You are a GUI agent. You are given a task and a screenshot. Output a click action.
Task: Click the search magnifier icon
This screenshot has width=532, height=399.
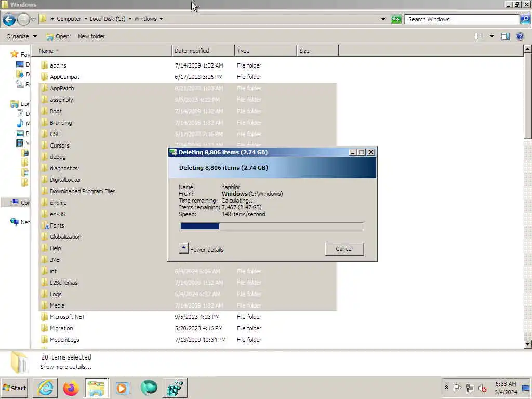tap(525, 19)
